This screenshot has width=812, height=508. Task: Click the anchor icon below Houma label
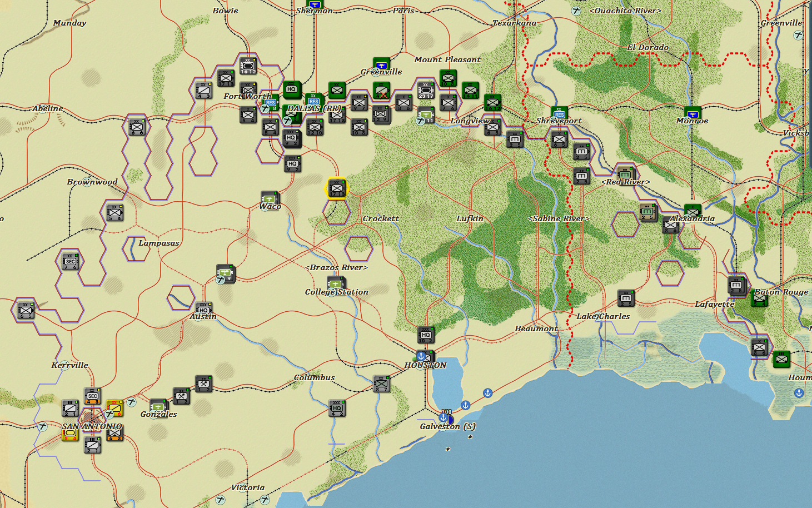point(799,393)
